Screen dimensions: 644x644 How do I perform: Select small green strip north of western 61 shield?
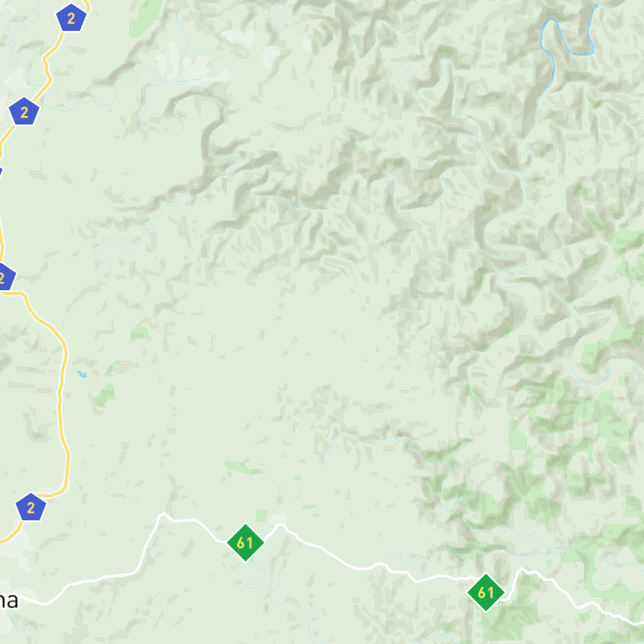(244, 467)
